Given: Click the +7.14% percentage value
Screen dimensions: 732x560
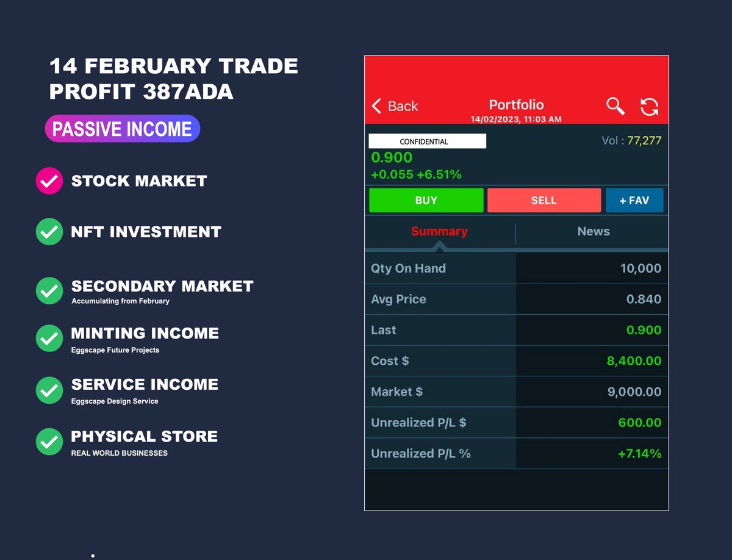Looking at the screenshot, I should click(639, 454).
